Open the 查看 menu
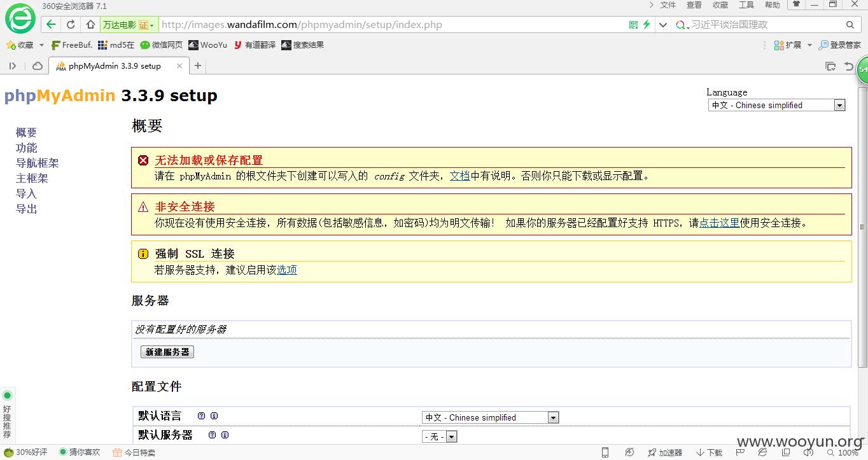 694,5
